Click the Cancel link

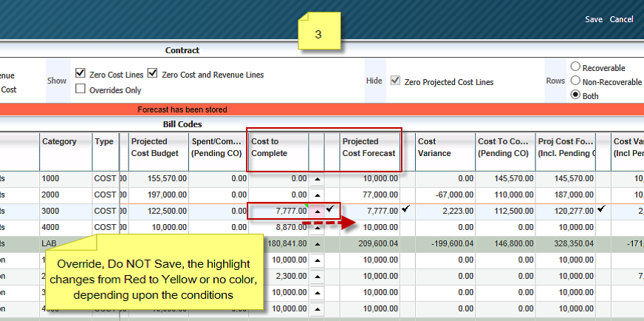pos(621,19)
